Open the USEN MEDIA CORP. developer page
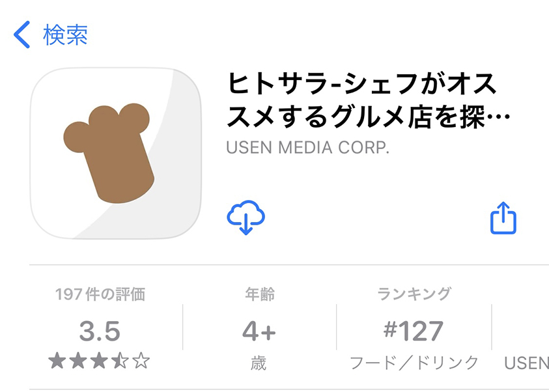Screen dimensions: 549x392 click(x=307, y=148)
